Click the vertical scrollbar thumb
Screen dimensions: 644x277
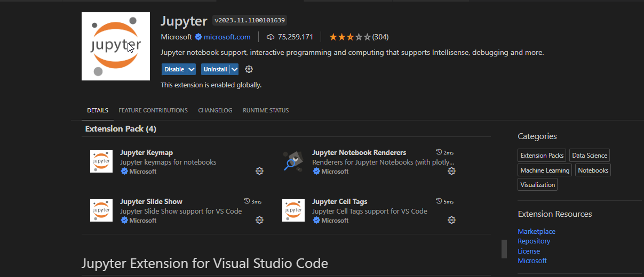click(504, 249)
